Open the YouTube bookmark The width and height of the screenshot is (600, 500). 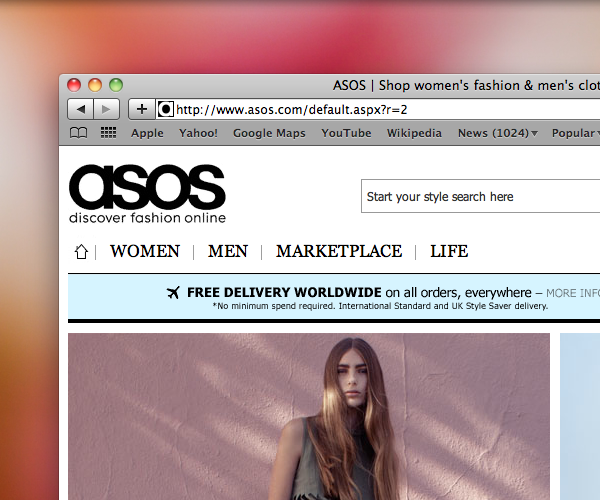coord(346,133)
